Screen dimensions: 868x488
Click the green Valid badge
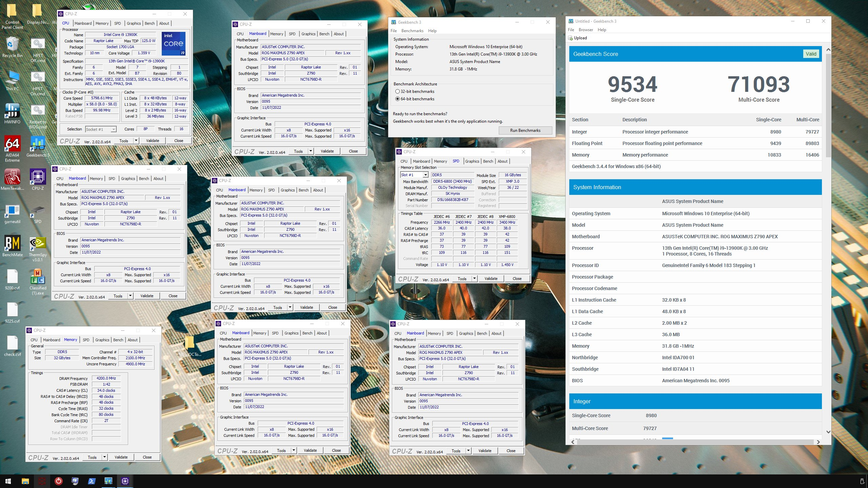(811, 54)
